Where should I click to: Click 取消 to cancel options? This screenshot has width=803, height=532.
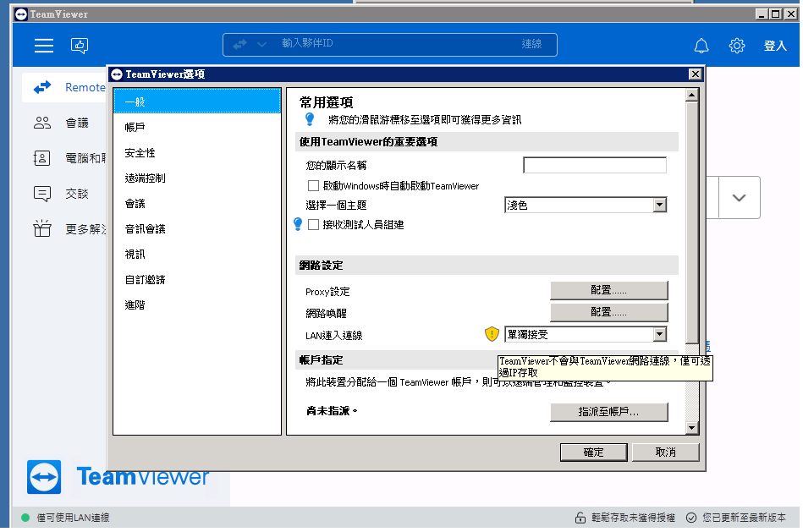665,452
